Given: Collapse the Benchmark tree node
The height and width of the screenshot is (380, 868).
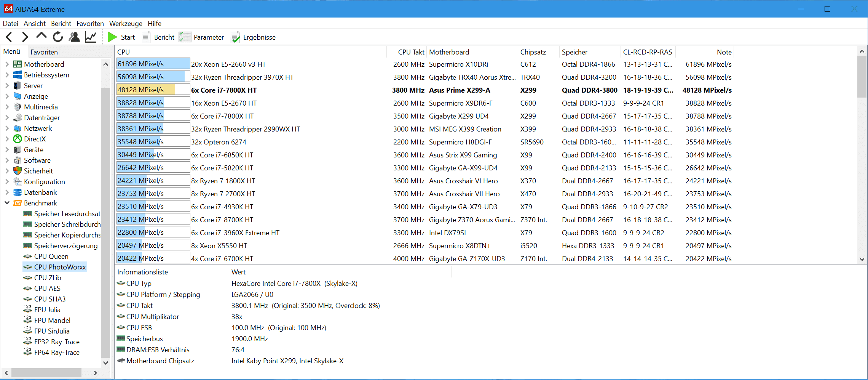Looking at the screenshot, I should click(x=7, y=203).
